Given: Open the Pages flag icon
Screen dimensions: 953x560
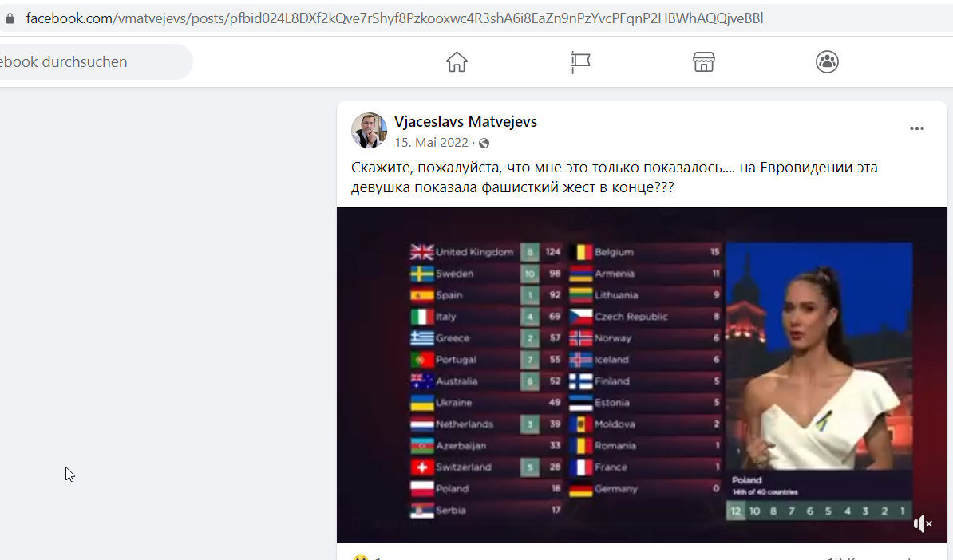Looking at the screenshot, I should (580, 62).
